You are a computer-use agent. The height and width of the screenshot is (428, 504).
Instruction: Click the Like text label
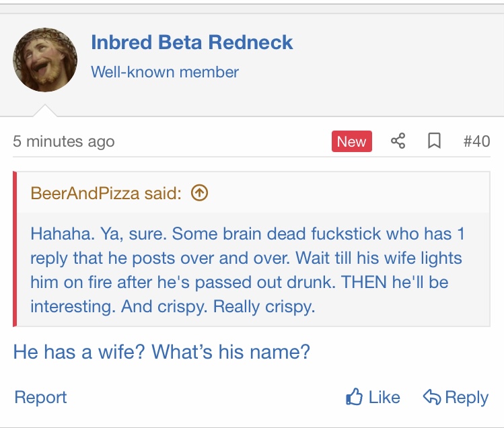(384, 397)
